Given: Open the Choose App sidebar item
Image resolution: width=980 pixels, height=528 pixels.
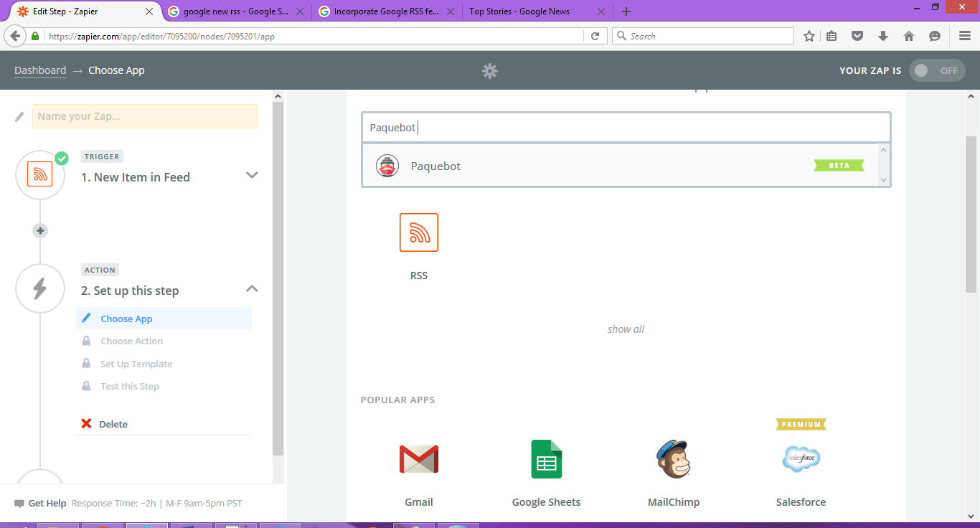Looking at the screenshot, I should pos(164,319).
